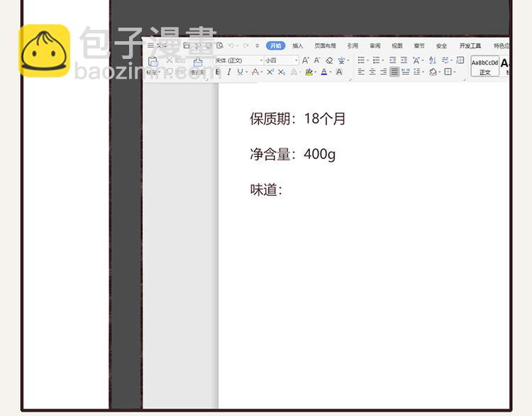Viewport: 532px width, 416px height.
Task: Apply superscript to text
Action: [270, 72]
